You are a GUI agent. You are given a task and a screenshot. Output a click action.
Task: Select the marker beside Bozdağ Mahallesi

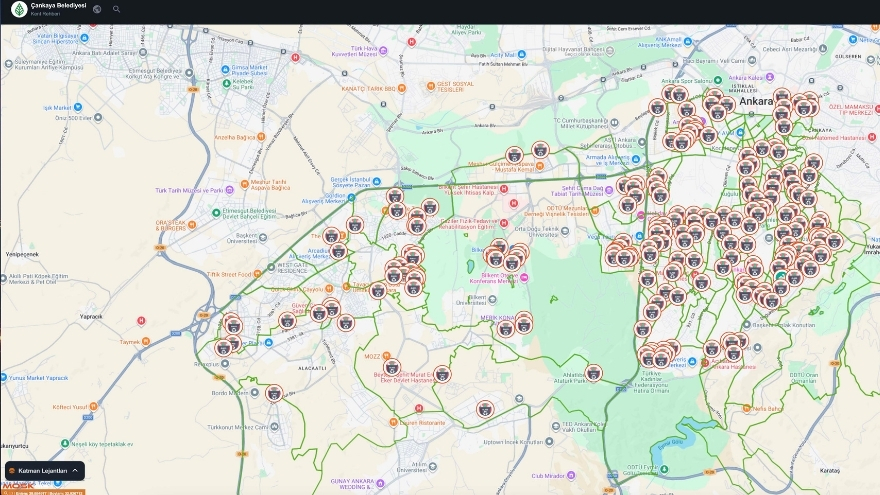tap(274, 393)
